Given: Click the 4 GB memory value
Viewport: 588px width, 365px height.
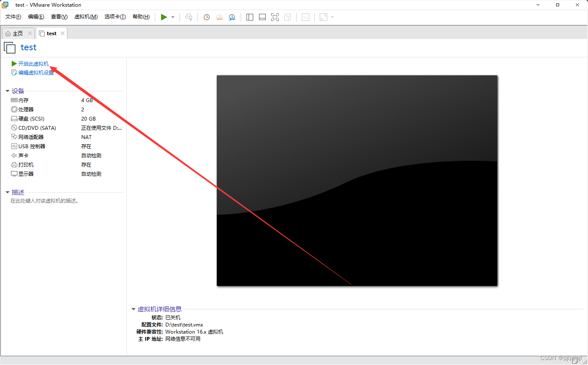Looking at the screenshot, I should point(87,100).
